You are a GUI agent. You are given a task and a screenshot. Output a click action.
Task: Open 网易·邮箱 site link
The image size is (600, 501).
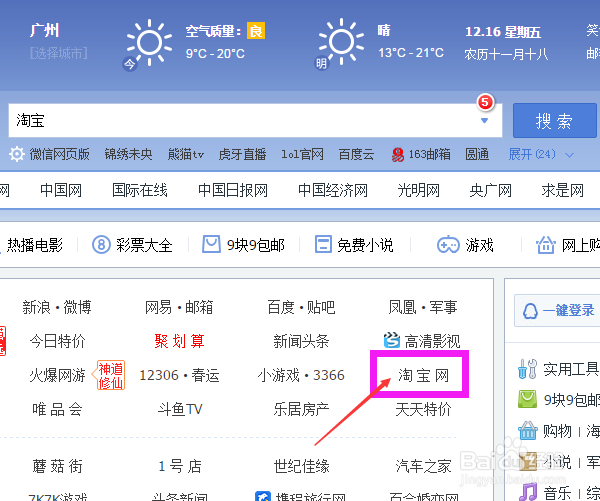(179, 307)
